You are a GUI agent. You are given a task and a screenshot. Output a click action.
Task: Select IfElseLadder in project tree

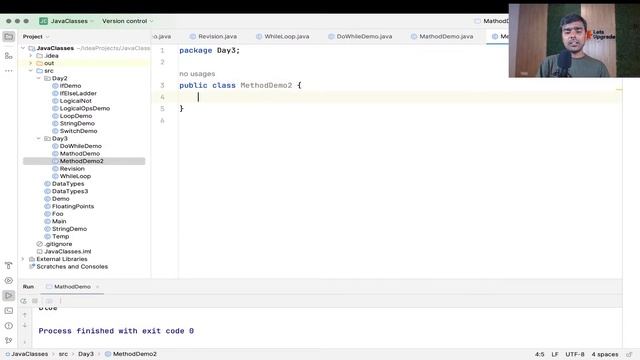[78, 93]
